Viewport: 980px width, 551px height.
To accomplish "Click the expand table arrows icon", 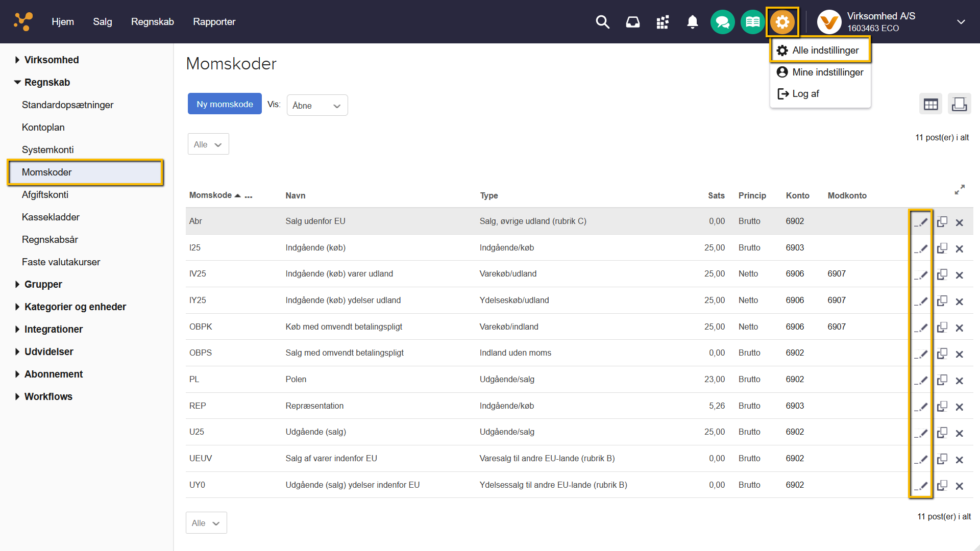I will pos(960,190).
